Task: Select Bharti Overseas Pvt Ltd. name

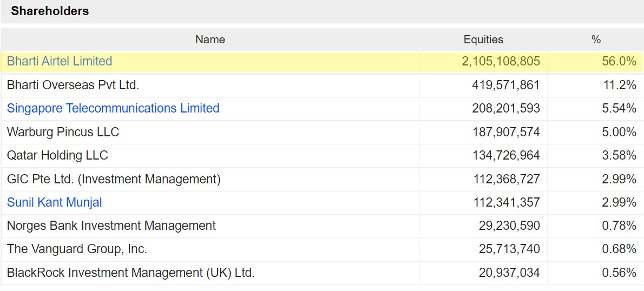Action: [x=73, y=85]
